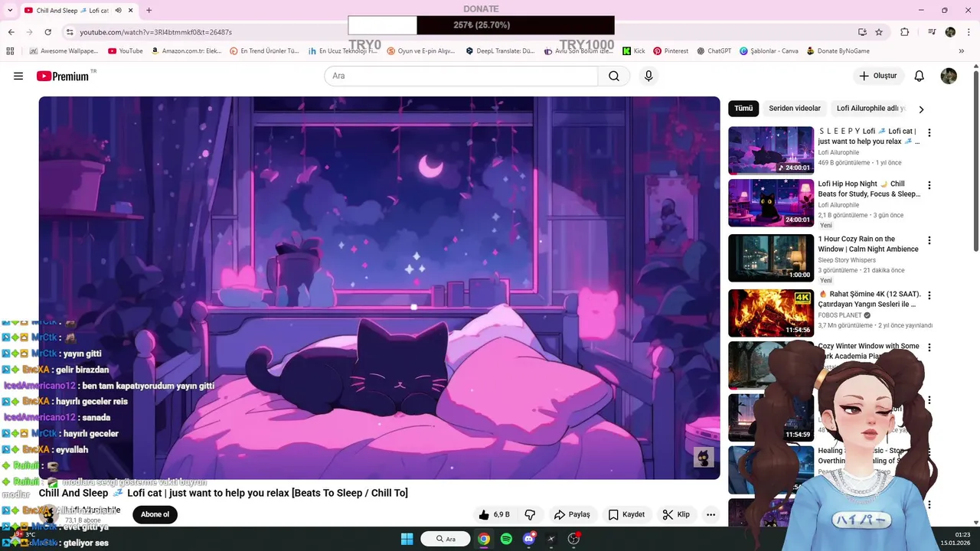The image size is (980, 551).
Task: Go back with the browser back arrow
Action: click(x=11, y=32)
